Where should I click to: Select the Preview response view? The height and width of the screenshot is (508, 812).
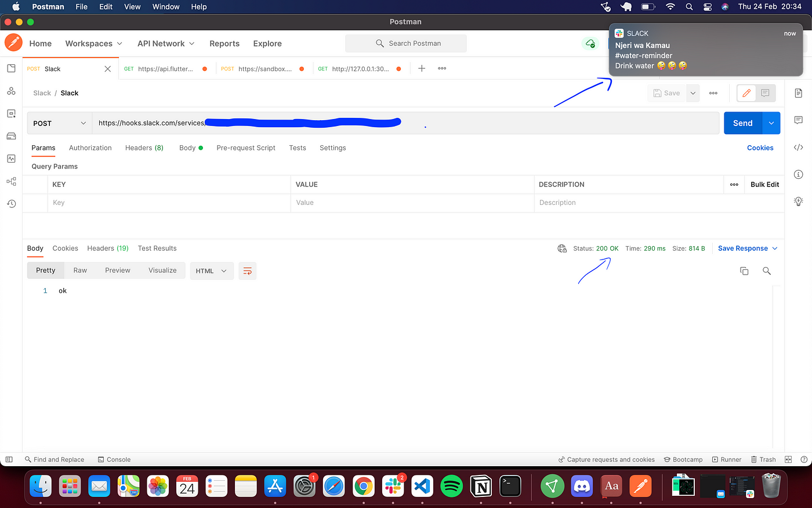point(118,271)
